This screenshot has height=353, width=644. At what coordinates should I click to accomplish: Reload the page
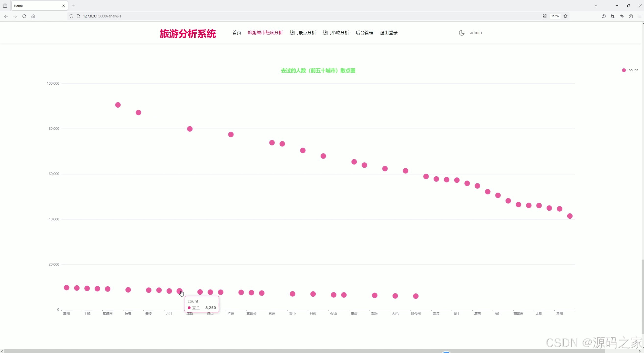tap(24, 16)
